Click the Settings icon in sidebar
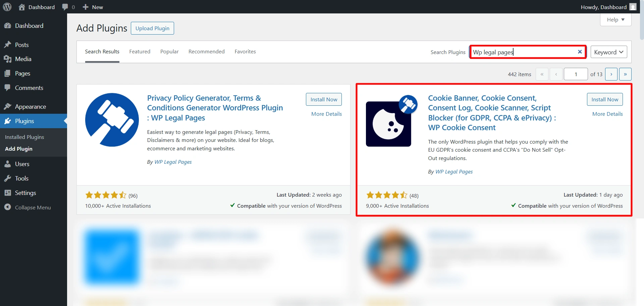644x306 pixels. [x=8, y=193]
